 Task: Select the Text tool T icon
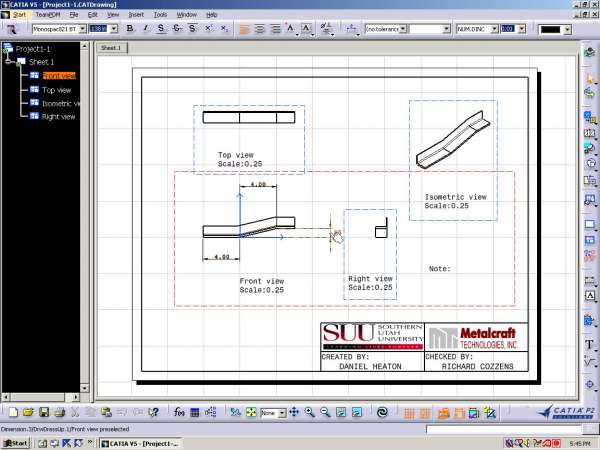(590, 344)
